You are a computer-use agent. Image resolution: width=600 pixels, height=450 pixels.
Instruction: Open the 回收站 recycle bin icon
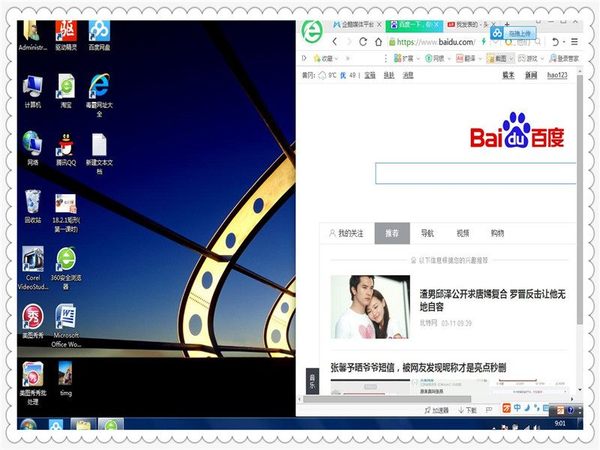point(33,206)
